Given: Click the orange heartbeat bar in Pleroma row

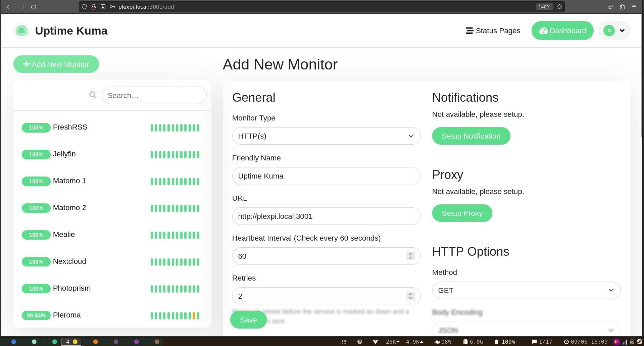Looking at the screenshot, I should (194, 316).
